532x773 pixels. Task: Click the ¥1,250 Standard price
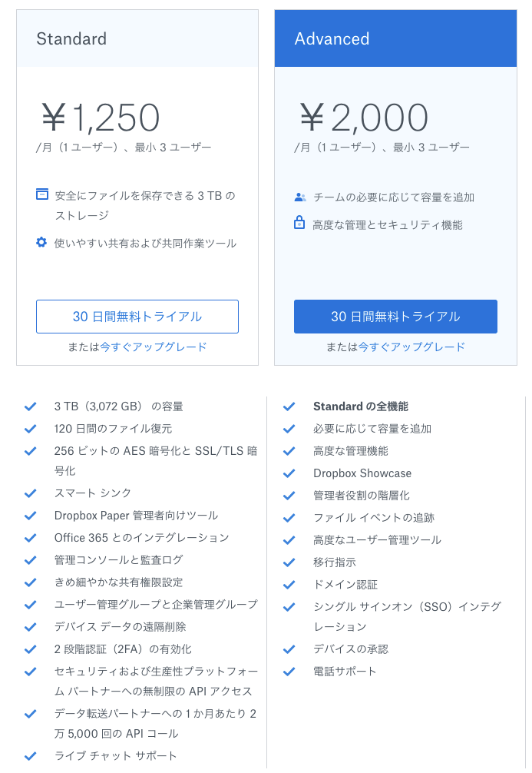tap(101, 118)
